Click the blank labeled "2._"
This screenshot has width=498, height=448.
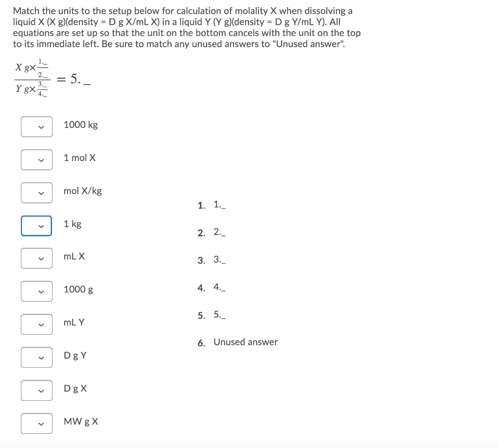(220, 233)
